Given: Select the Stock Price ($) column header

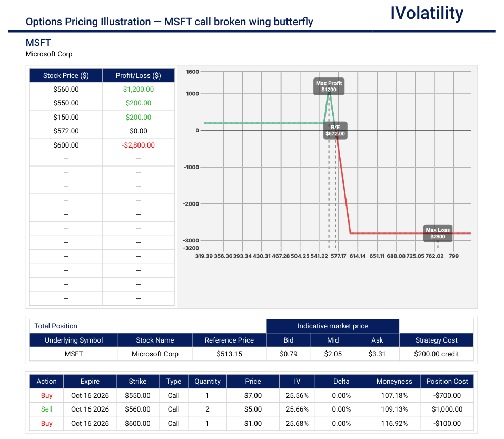Looking at the screenshot, I should pyautogui.click(x=66, y=75).
